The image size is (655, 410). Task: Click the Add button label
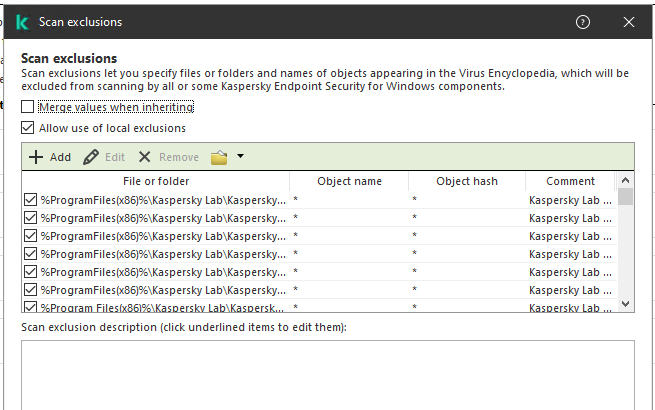[x=60, y=157]
